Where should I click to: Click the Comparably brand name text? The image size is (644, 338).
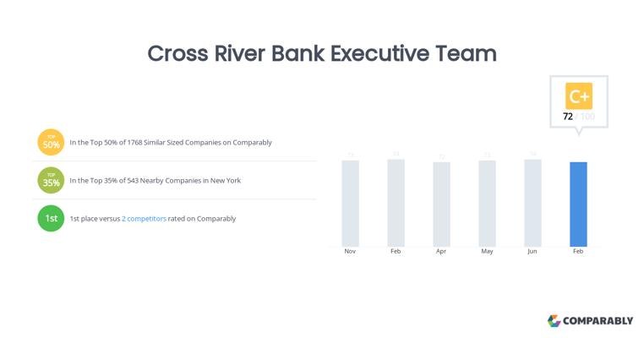point(598,321)
